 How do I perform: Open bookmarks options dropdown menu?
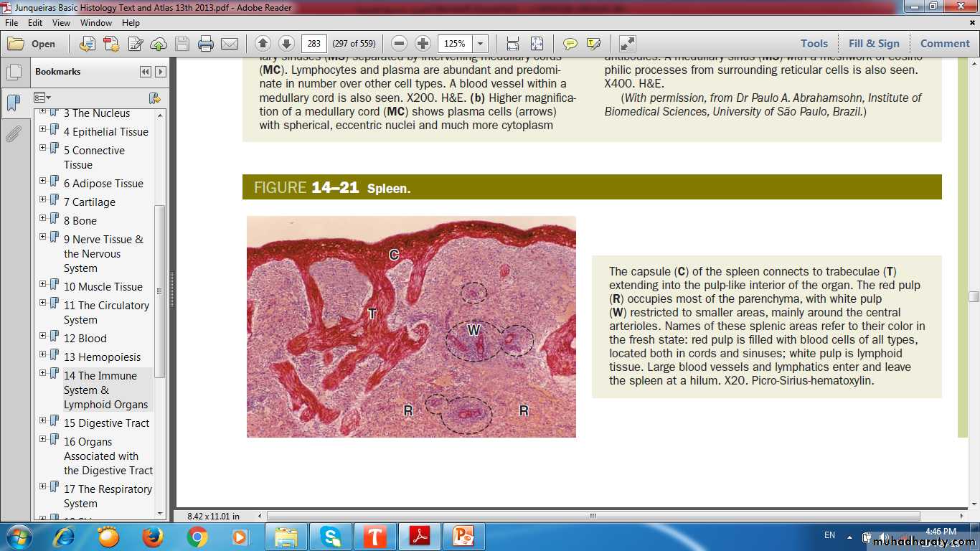point(42,98)
